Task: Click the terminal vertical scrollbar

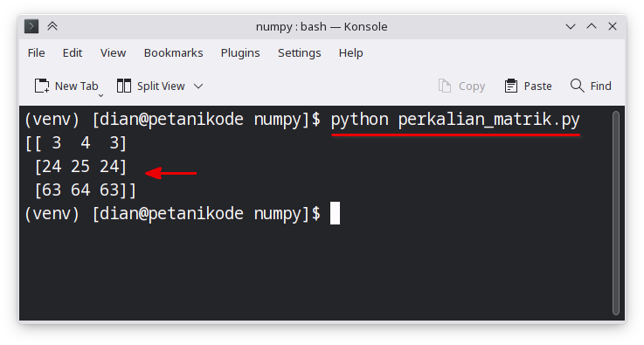Action: (x=616, y=213)
